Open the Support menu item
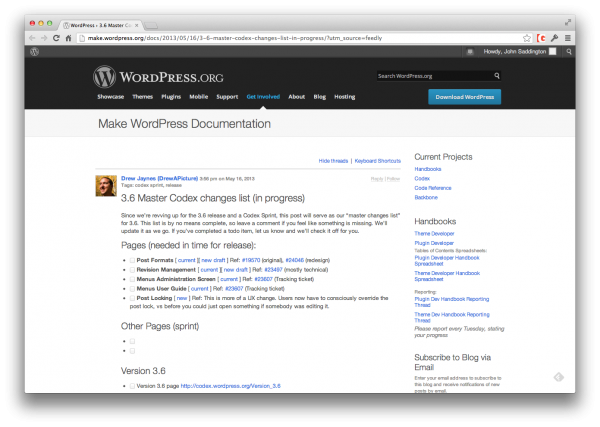Image resolution: width=600 pixels, height=427 pixels. [x=227, y=97]
